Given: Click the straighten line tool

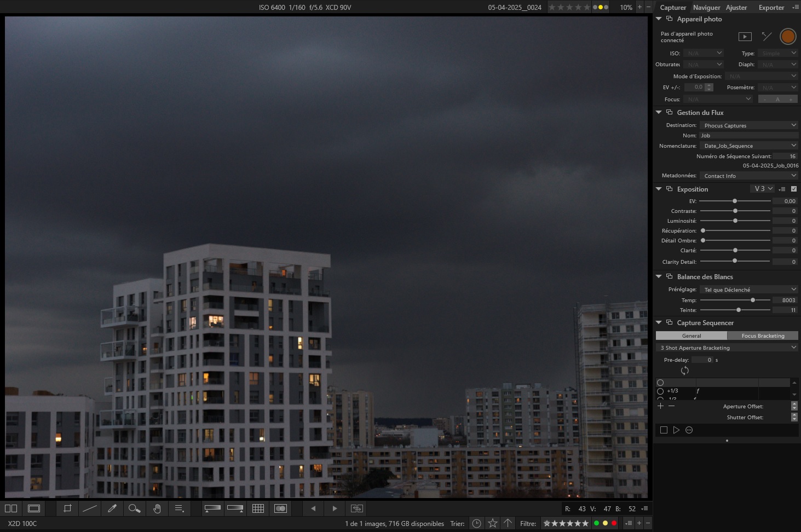Looking at the screenshot, I should coord(90,508).
